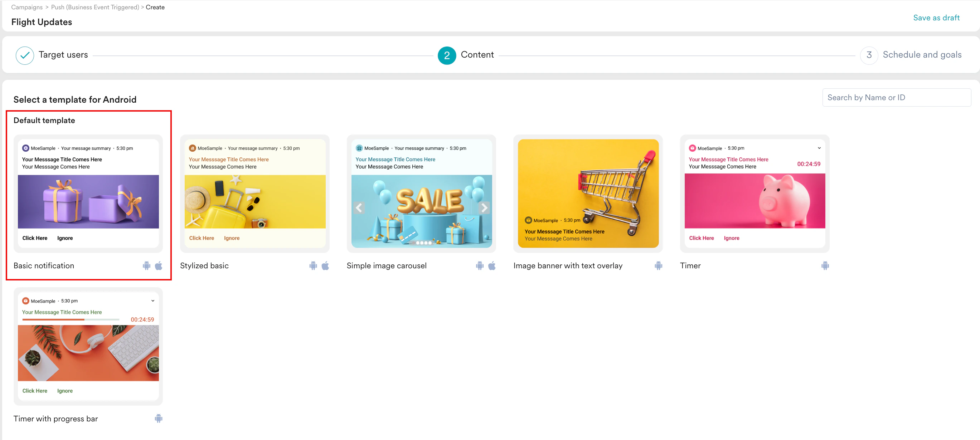The height and width of the screenshot is (440, 980).
Task: Click Android icon under Timer with progress bar
Action: point(159,418)
